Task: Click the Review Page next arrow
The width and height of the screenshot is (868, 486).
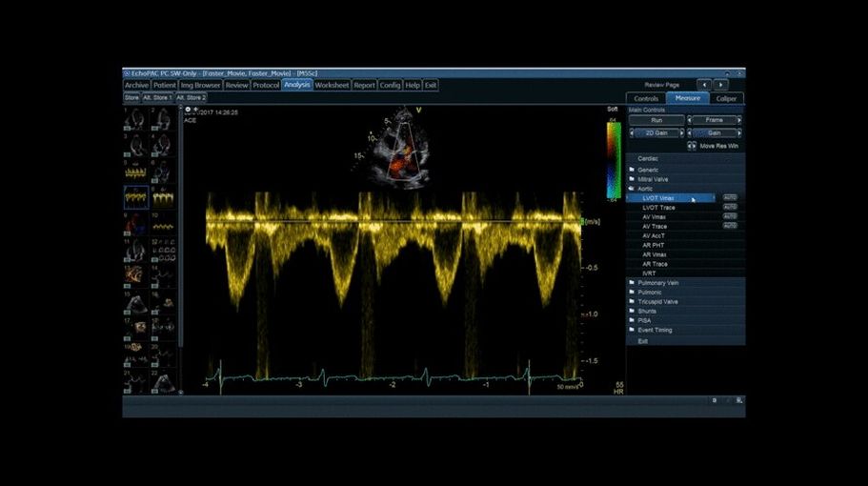Action: coord(721,85)
